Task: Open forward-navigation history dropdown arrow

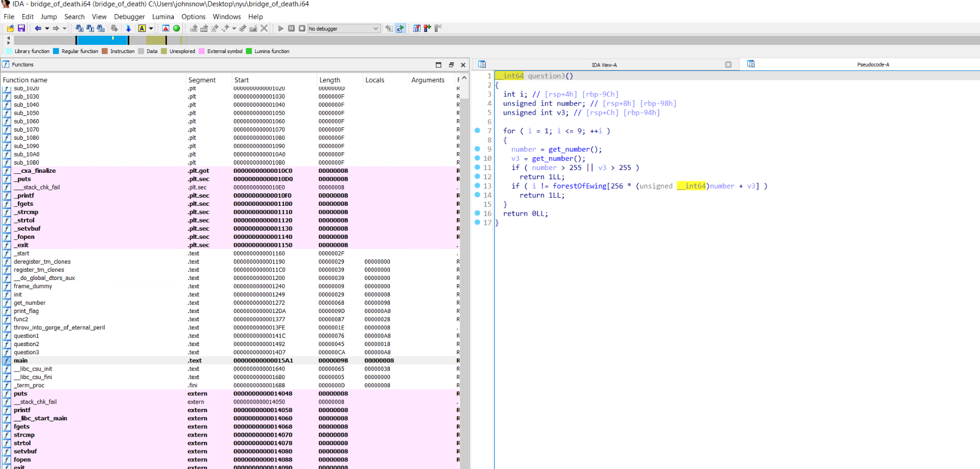Action: pos(64,28)
